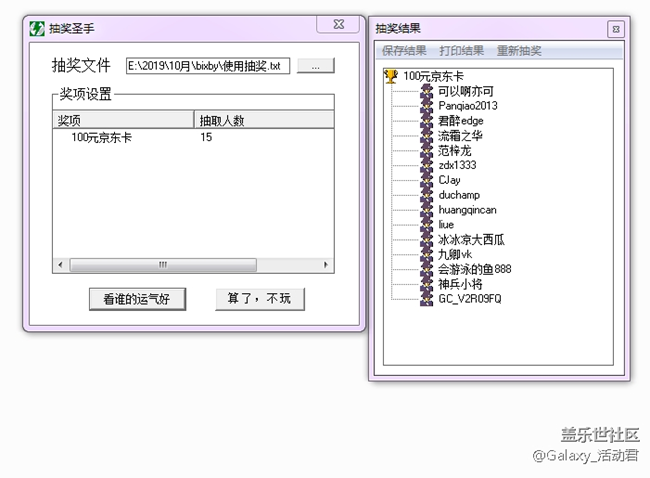Close the 抽奖结果 window
650x478 pixels.
click(x=616, y=29)
